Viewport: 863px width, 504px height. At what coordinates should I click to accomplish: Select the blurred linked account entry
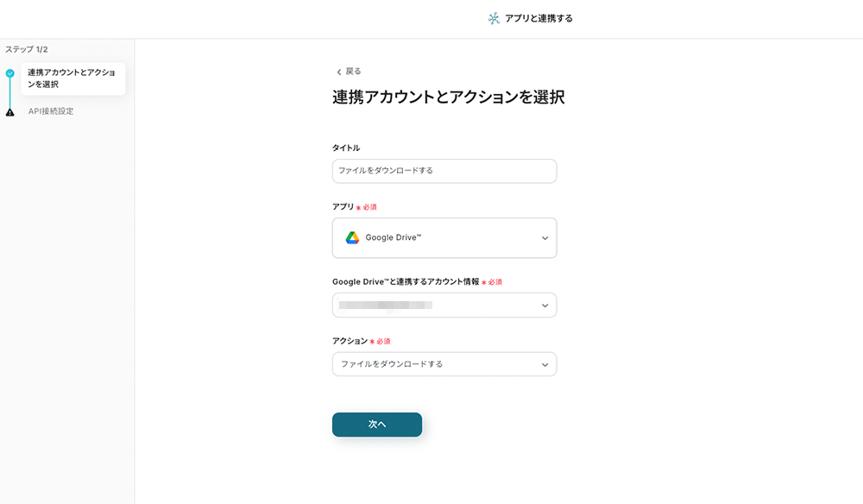point(386,306)
